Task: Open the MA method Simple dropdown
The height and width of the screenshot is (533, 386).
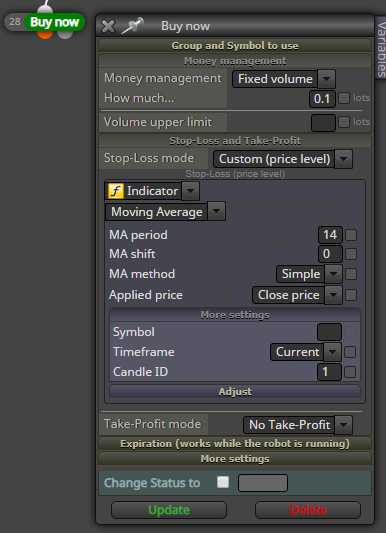Action: point(309,274)
